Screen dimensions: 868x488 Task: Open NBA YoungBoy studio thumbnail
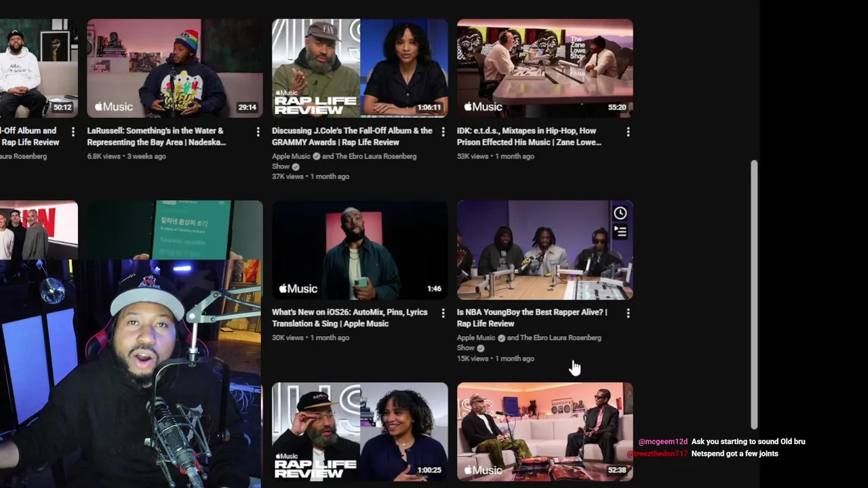coord(545,249)
